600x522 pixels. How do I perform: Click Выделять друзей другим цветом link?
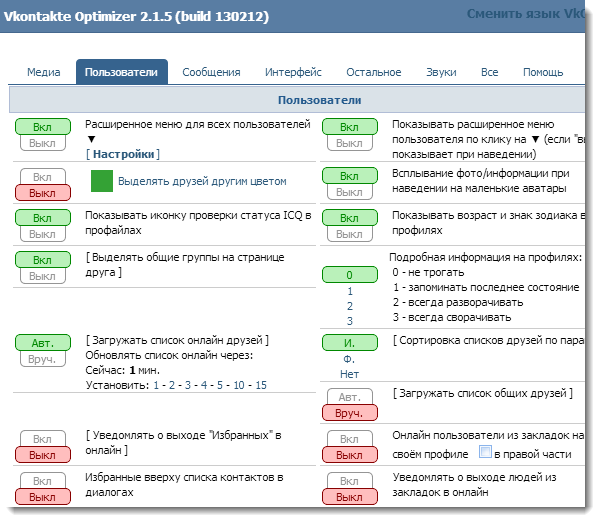pyautogui.click(x=202, y=181)
